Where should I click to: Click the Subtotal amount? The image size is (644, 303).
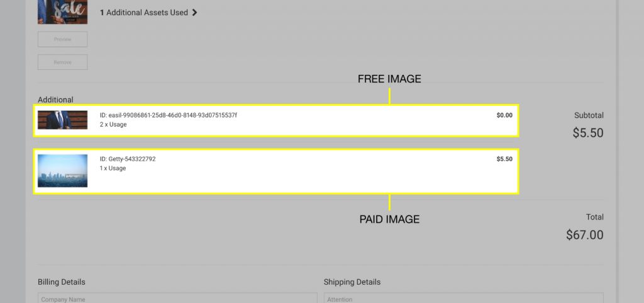(x=588, y=133)
